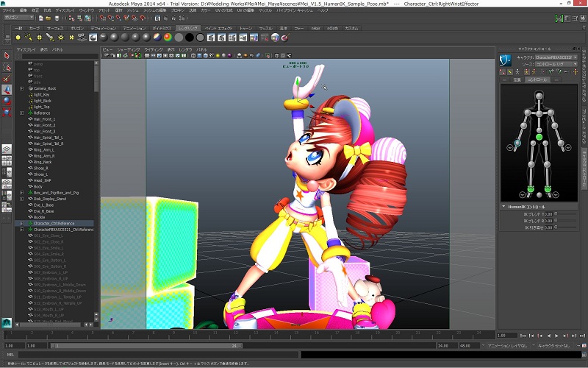Open a scene with the folder icon
The image size is (588, 368).
click(49, 18)
